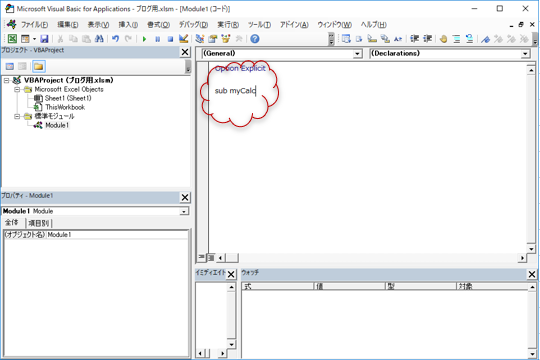Click View Object icon in Project panel
This screenshot has height=360, width=540.
click(x=22, y=66)
